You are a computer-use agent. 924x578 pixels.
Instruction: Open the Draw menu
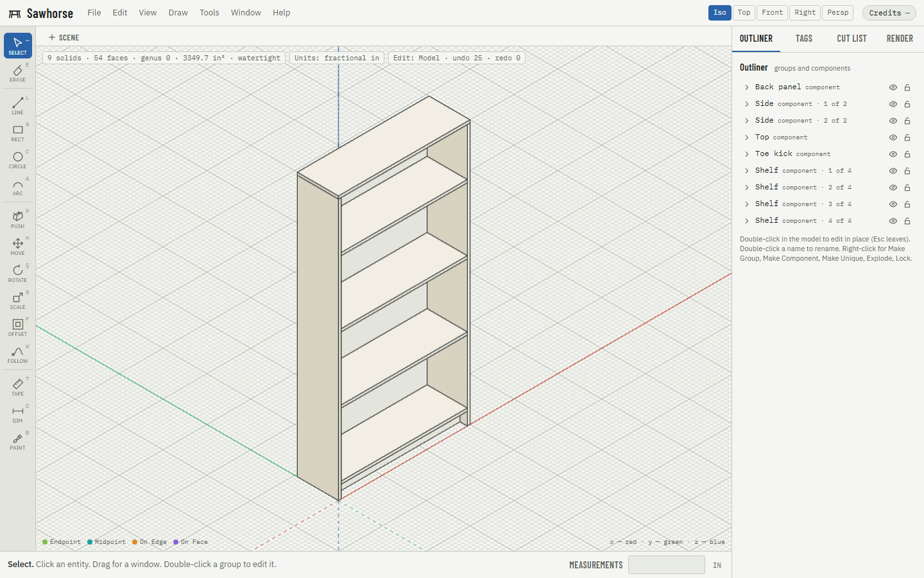click(178, 13)
